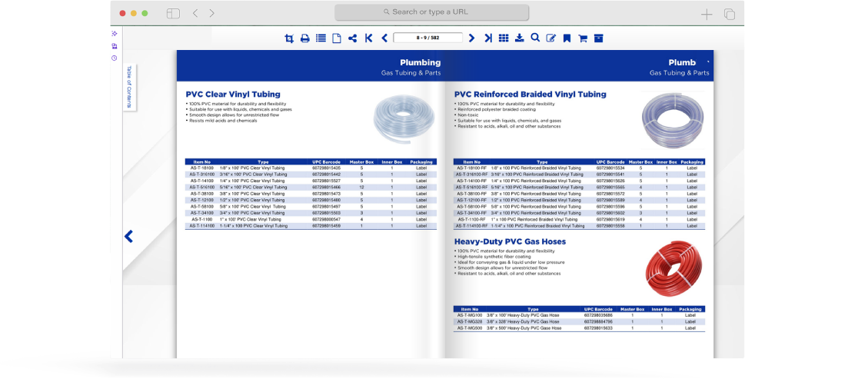Image resolution: width=868 pixels, height=379 pixels.
Task: Open the list view icon
Action: (x=321, y=38)
